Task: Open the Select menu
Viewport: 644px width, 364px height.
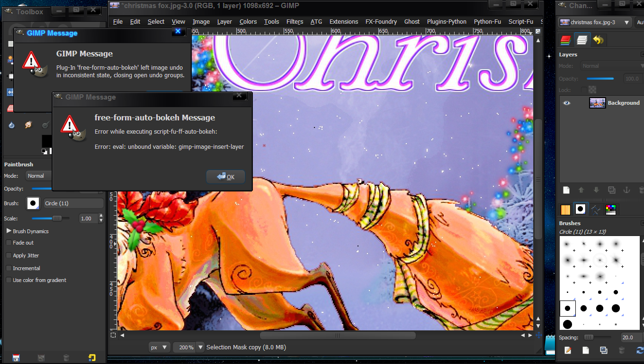Action: 156,21
